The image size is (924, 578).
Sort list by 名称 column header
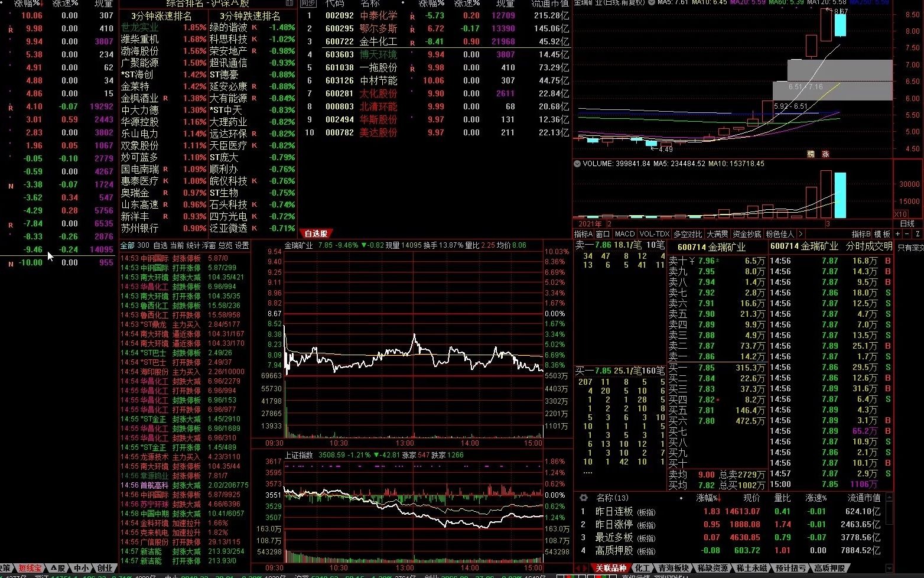(370, 3)
